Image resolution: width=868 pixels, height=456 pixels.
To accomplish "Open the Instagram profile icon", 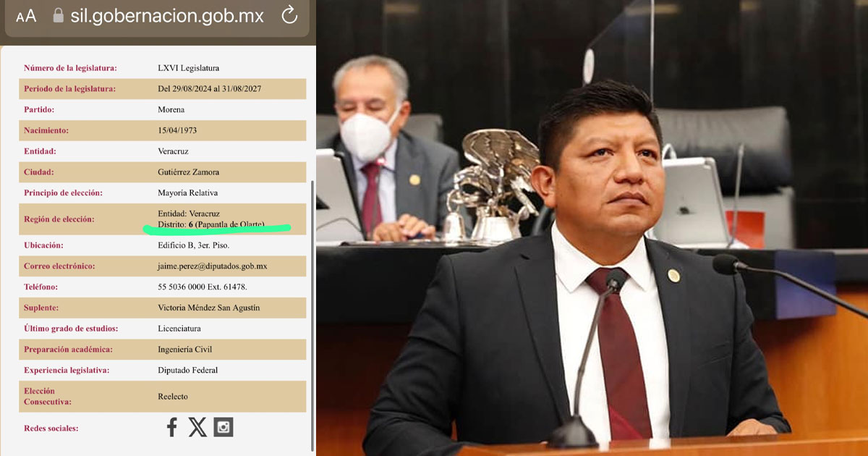I will (x=224, y=427).
